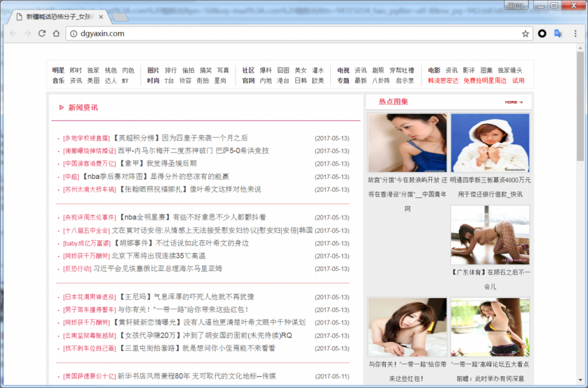The width and height of the screenshot is (588, 388).
Task: Open the [中国游客消费万亿] tag link
Action: [90, 164]
